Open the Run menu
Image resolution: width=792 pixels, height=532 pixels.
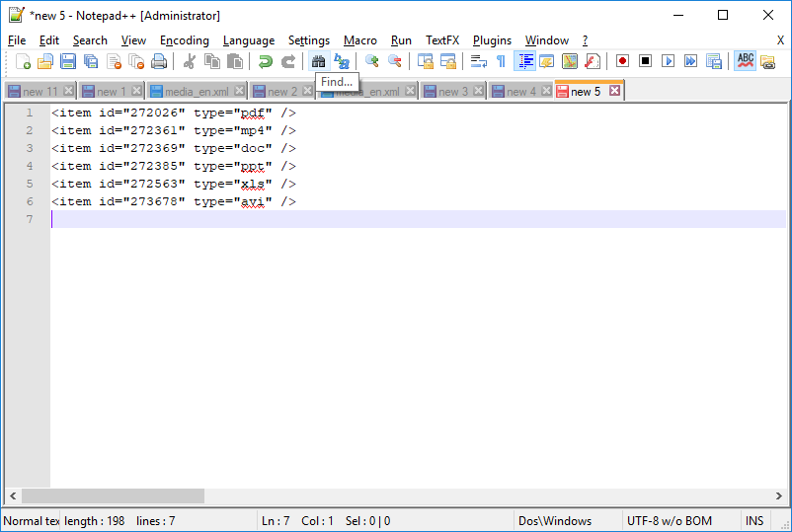[401, 40]
